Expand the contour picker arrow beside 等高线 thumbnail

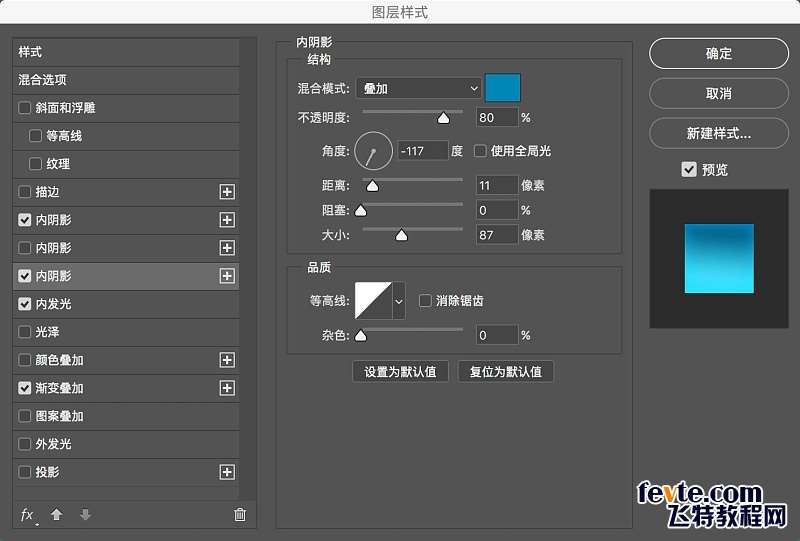[399, 301]
